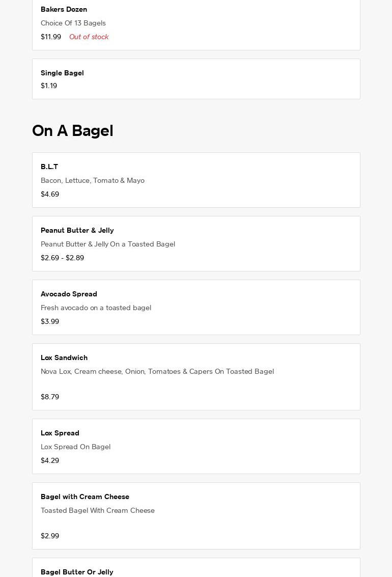Click 'Fresh avocado on a toasted bagel' text
This screenshot has height=577, width=392.
[x=96, y=308]
